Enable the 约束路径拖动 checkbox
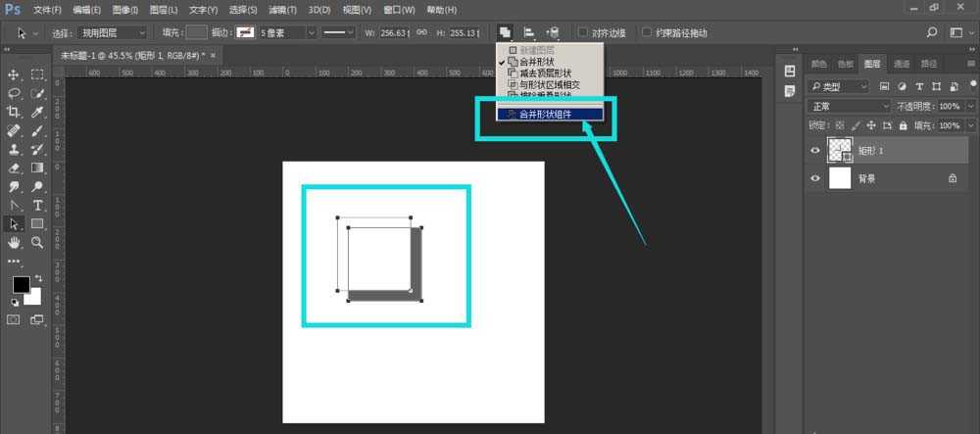The width and height of the screenshot is (980, 434). [648, 32]
